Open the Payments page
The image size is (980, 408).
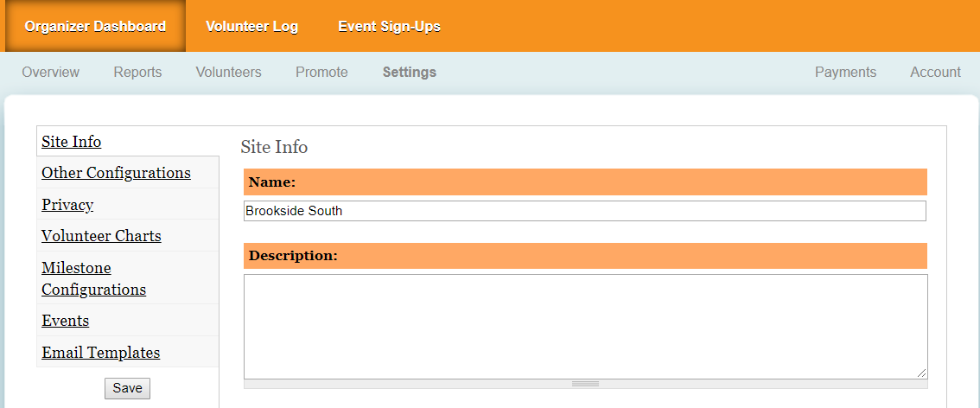tap(845, 73)
